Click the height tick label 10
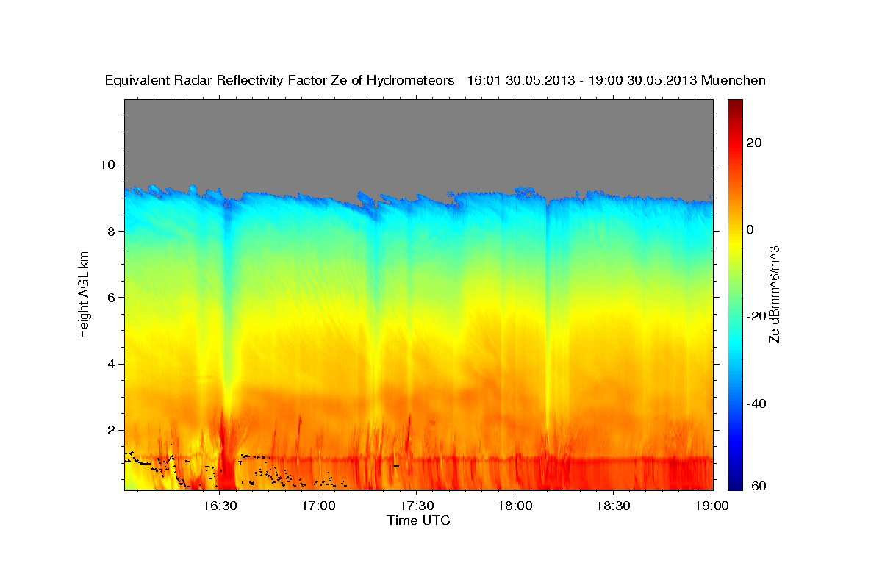Screen dimensions: 882x588 pos(108,165)
